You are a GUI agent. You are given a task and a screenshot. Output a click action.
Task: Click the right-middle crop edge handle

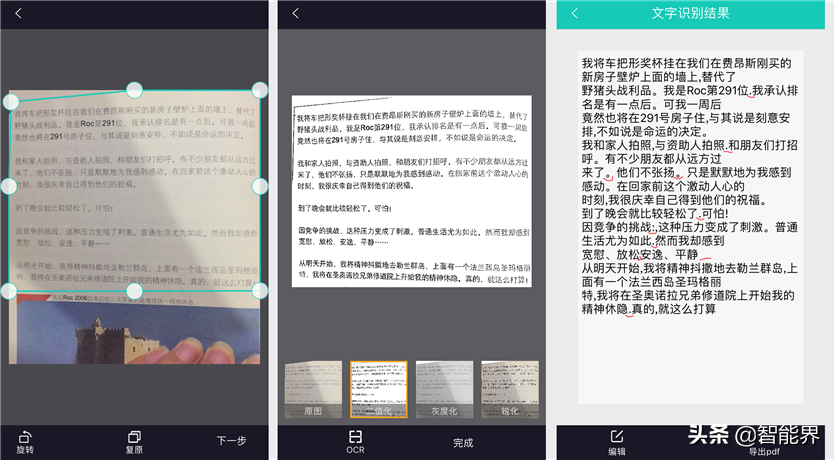[x=259, y=186]
